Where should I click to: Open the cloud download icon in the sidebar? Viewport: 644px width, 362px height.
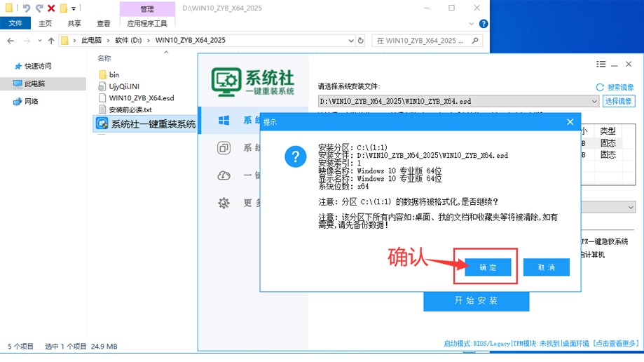click(x=224, y=175)
